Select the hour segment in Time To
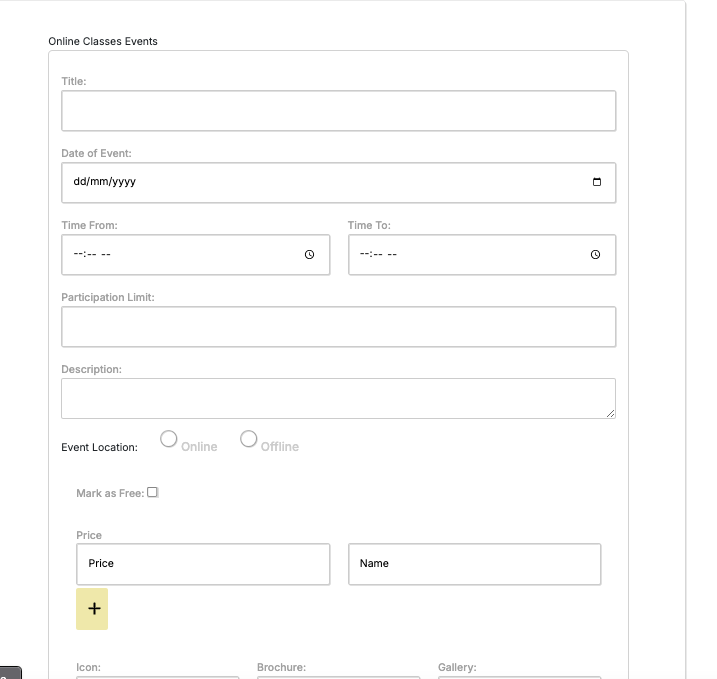Screen dimensions: 717x679 tap(365, 255)
